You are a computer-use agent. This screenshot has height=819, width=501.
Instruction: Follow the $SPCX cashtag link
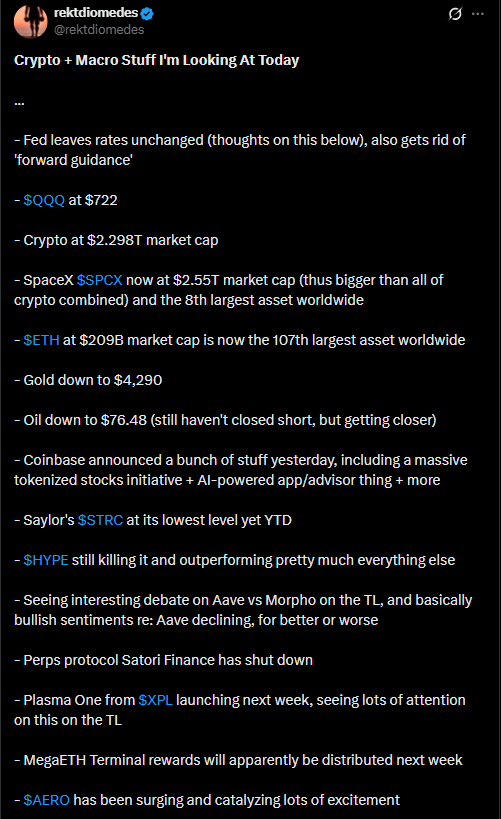(x=99, y=280)
